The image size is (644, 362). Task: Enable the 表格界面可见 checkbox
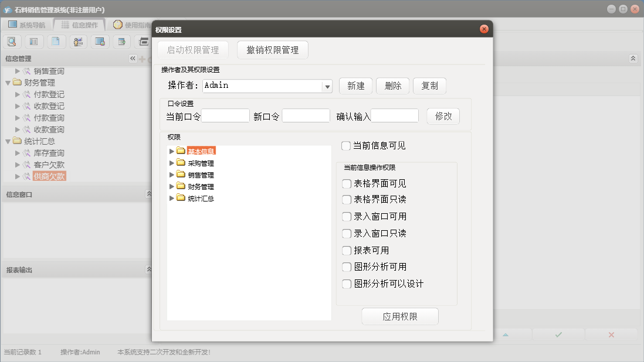point(347,184)
